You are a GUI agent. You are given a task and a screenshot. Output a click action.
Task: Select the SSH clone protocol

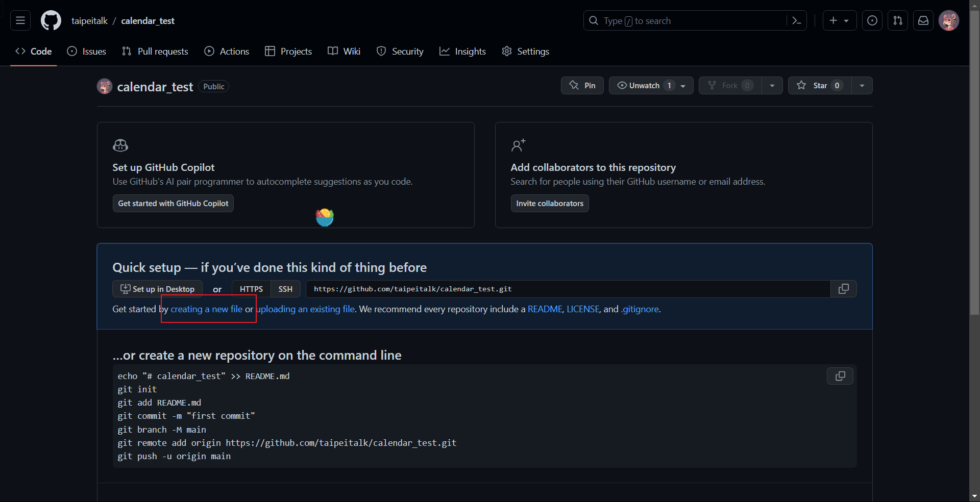285,289
